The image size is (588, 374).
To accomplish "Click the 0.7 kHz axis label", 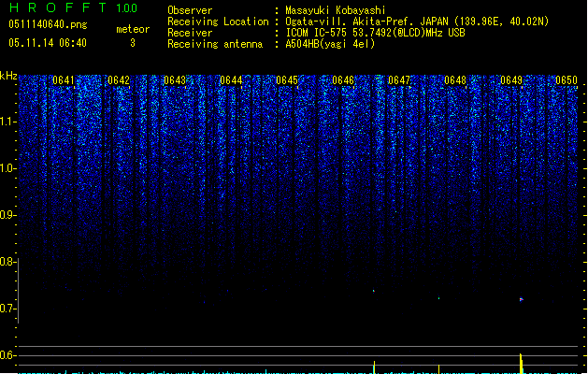I will [7, 309].
